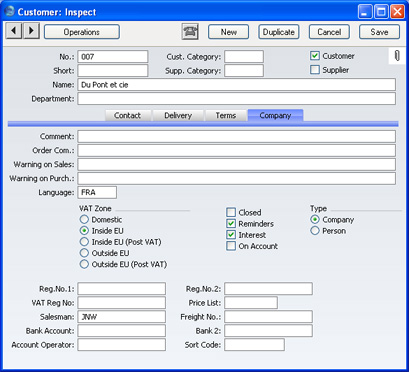
Task: Click the Language field showing FRA
Action: click(x=97, y=192)
